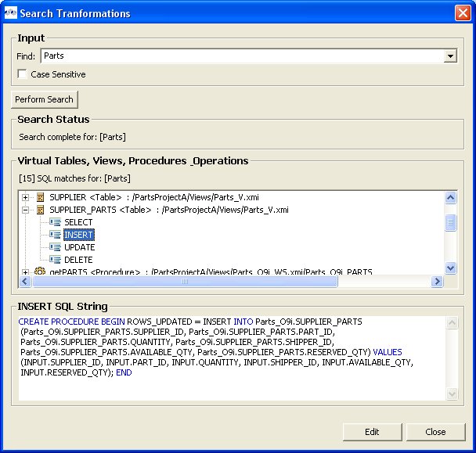This screenshot has width=476, height=453.
Task: Click the DELETE operation icon
Action: 55,260
